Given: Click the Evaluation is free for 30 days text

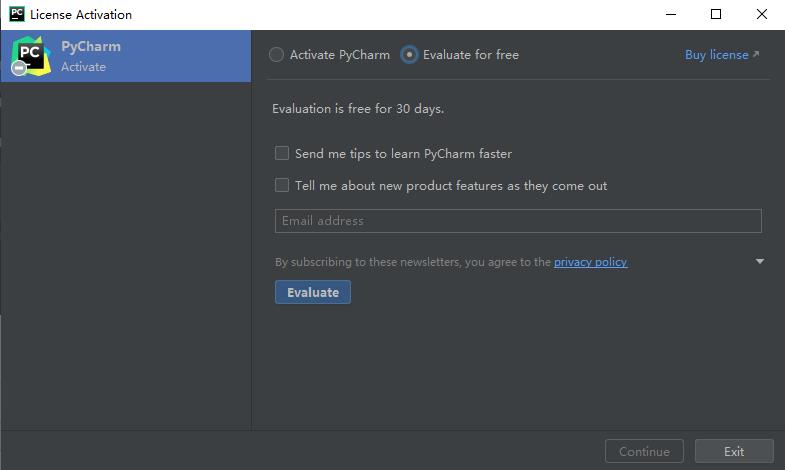Looking at the screenshot, I should (358, 108).
